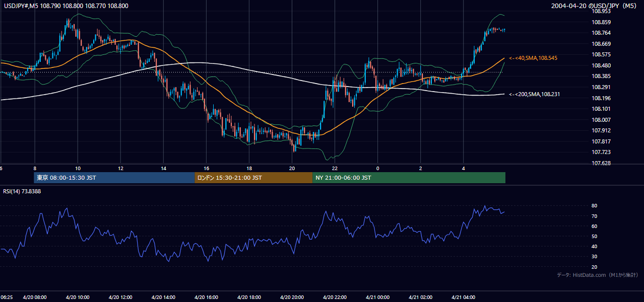
Task: Click the 4/20 22:00 date label
Action: coord(335,297)
